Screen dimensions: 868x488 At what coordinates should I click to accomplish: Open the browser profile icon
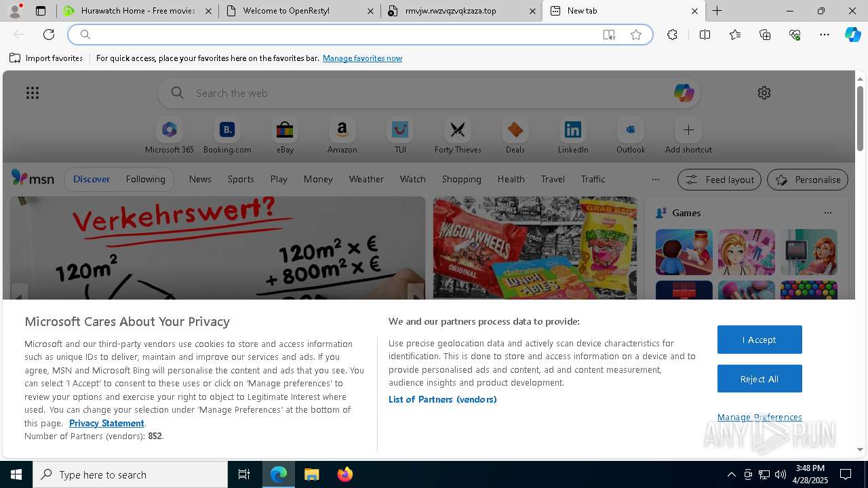15,11
